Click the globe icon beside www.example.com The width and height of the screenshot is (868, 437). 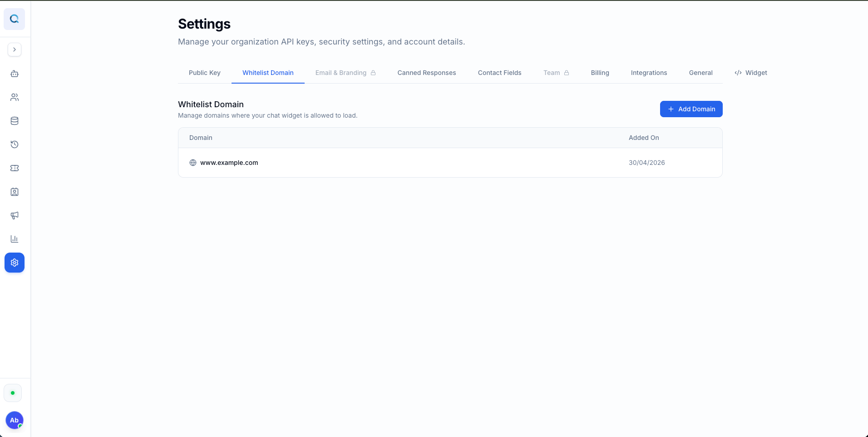(x=193, y=163)
